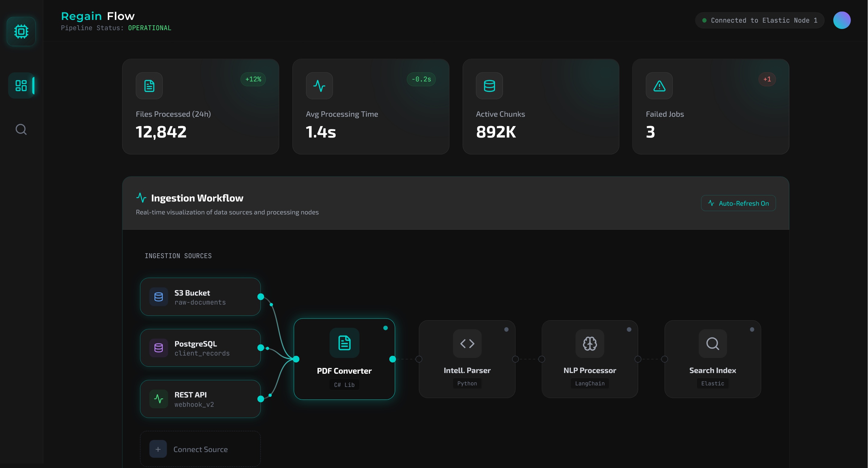Screen dimensions: 868x468
Task: Click the NLP Processor brain icon
Action: [x=589, y=343]
